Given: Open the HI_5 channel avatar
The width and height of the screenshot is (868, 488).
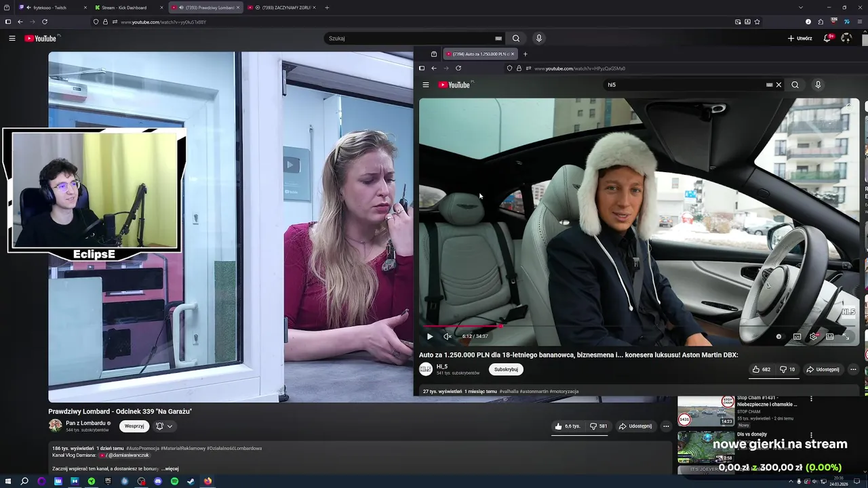Looking at the screenshot, I should (426, 369).
